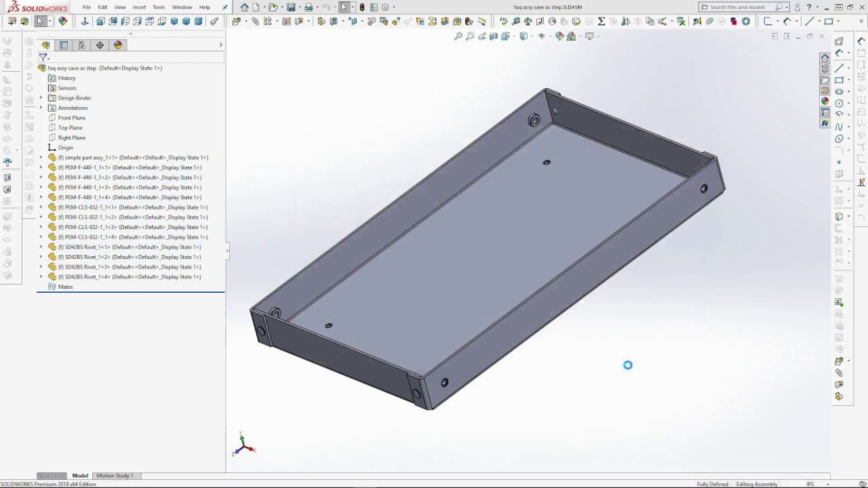Expand the FeatureManager panel tabs arrow
Screen dimensions: 868x488
point(220,45)
